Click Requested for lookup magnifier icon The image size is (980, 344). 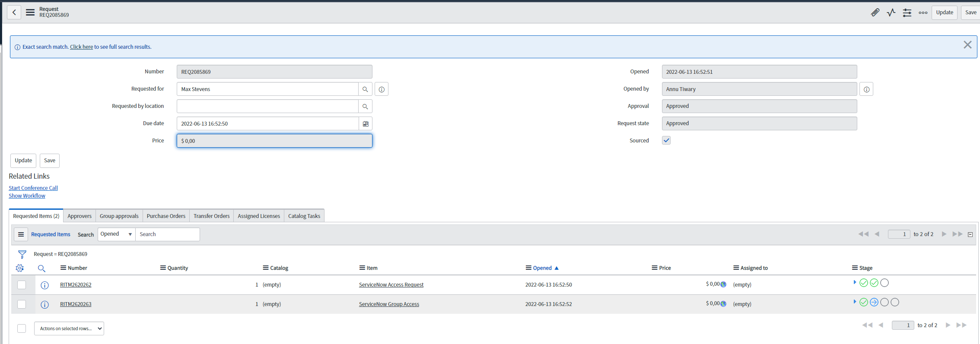(365, 89)
